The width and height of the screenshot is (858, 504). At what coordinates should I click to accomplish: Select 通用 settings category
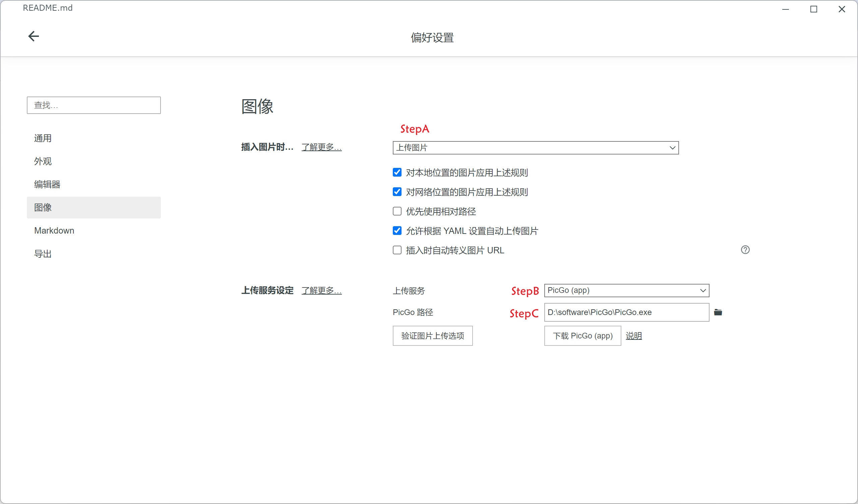pyautogui.click(x=94, y=138)
